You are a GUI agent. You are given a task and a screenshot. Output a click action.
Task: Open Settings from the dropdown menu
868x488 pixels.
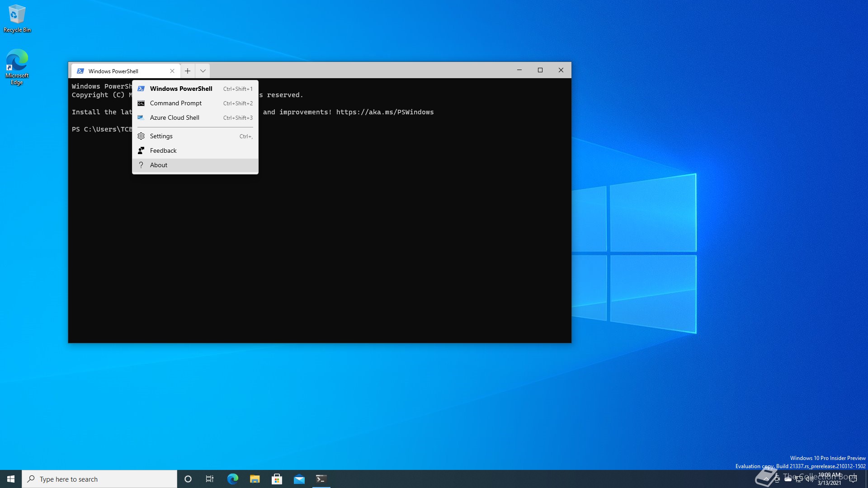click(195, 136)
